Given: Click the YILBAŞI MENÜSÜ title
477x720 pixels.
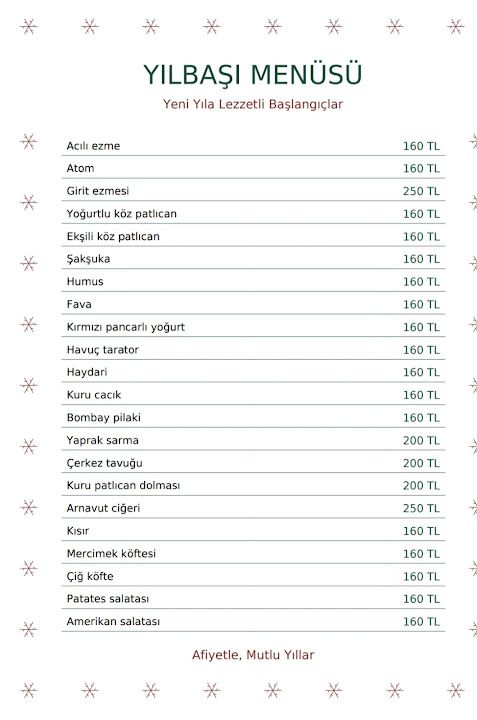Looking at the screenshot, I should coord(253,75).
